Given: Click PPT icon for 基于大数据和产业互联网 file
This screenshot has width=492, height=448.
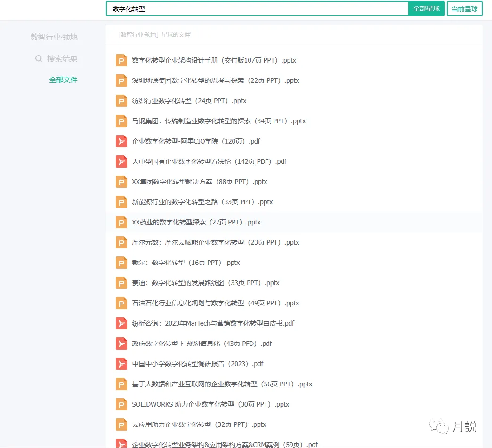Looking at the screenshot, I should point(121,384).
